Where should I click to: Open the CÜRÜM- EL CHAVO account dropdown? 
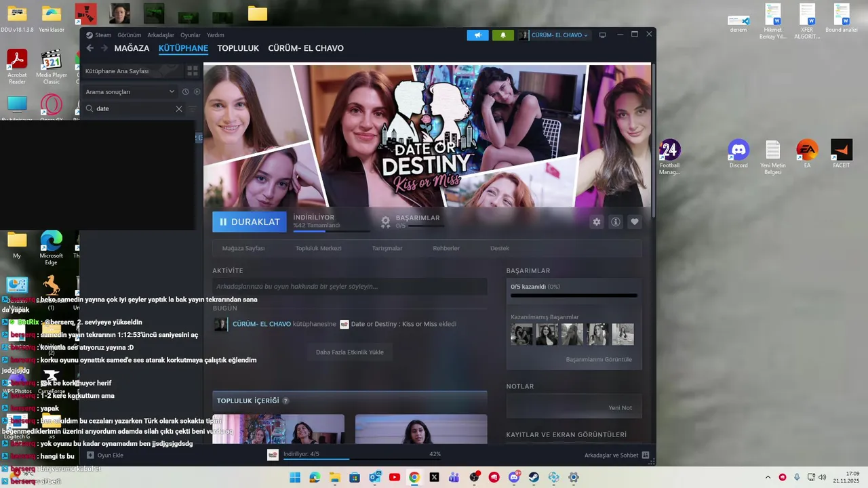click(x=555, y=35)
